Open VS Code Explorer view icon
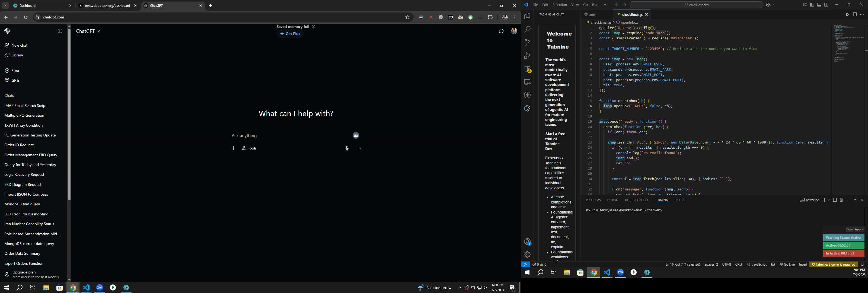The height and width of the screenshot is (293, 868). tap(527, 16)
